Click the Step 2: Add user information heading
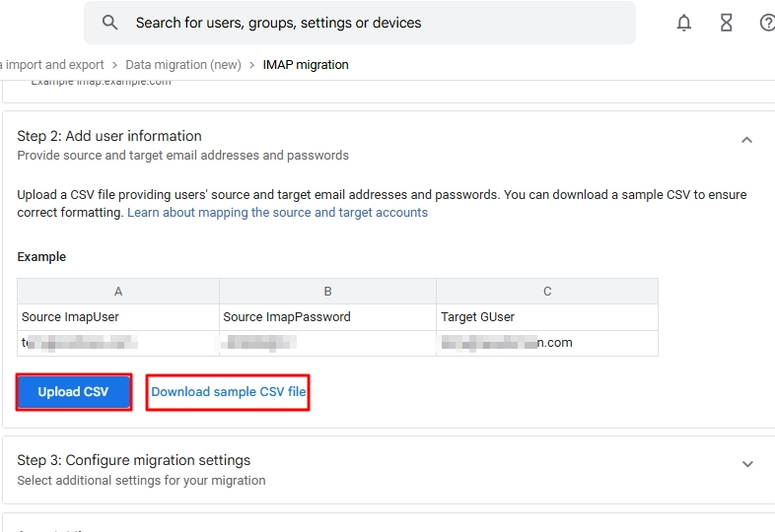The height and width of the screenshot is (532, 775). [109, 136]
